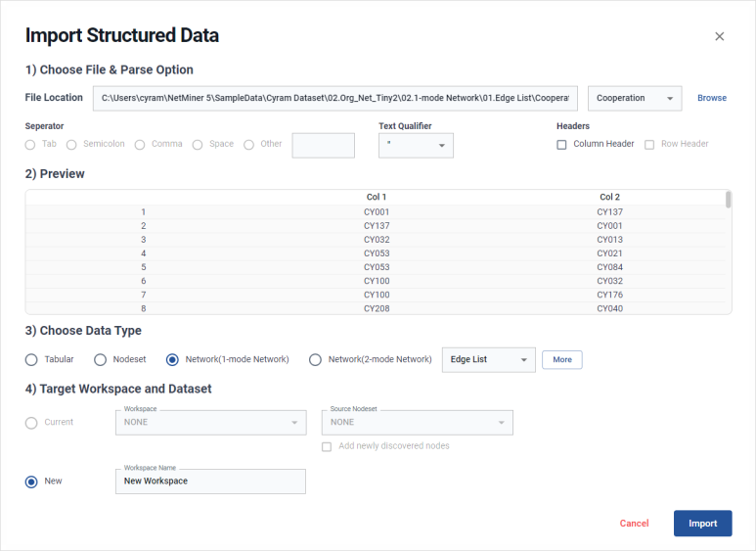756x551 pixels.
Task: Enable the Column Header checkbox
Action: (561, 145)
